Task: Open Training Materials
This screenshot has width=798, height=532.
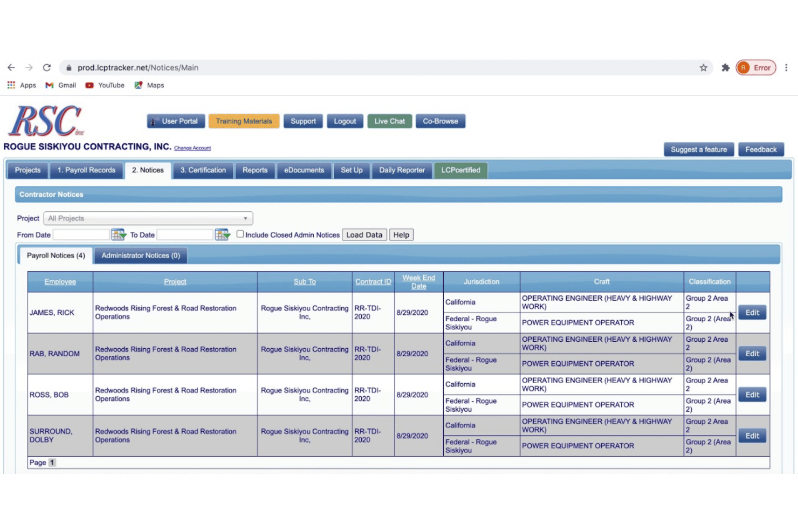Action: 244,121
